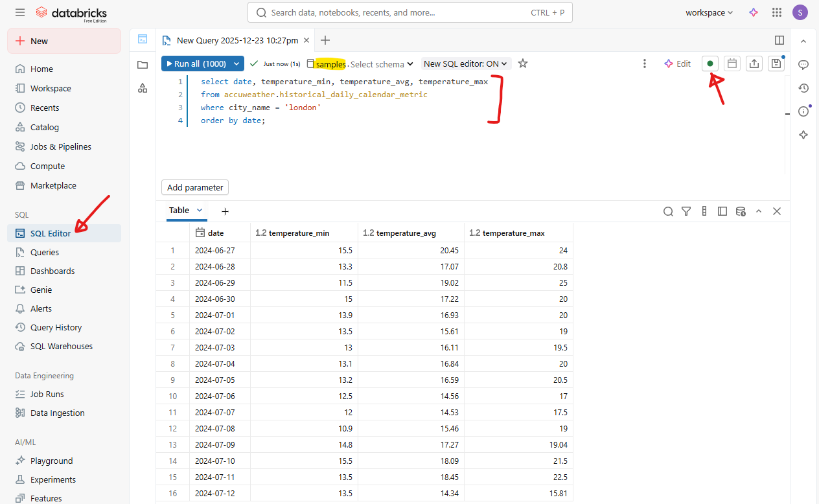Click the save query icon
The image size is (819, 504).
[776, 63]
